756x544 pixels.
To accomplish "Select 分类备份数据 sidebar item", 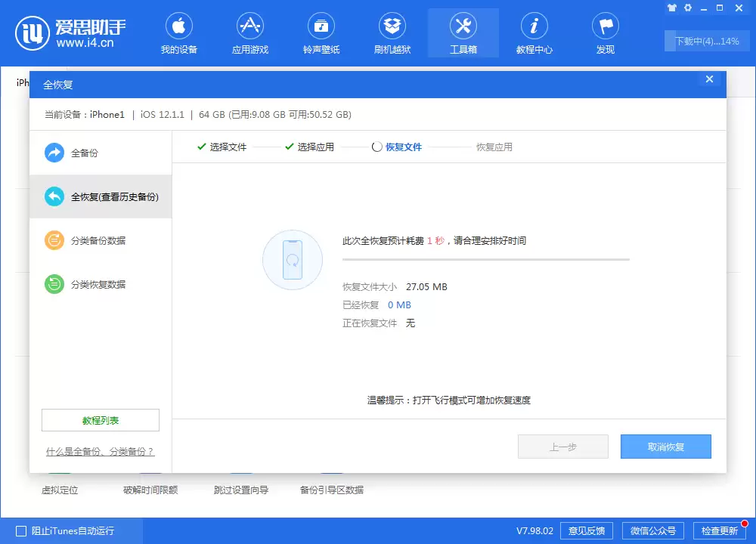I will pyautogui.click(x=101, y=240).
